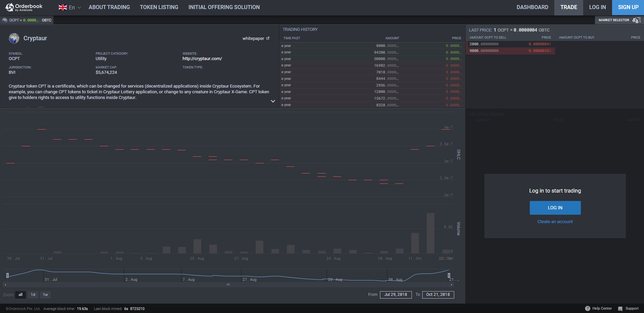Click the From date field showing Jul 29, 2018
The width and height of the screenshot is (644, 313).
(x=396, y=295)
